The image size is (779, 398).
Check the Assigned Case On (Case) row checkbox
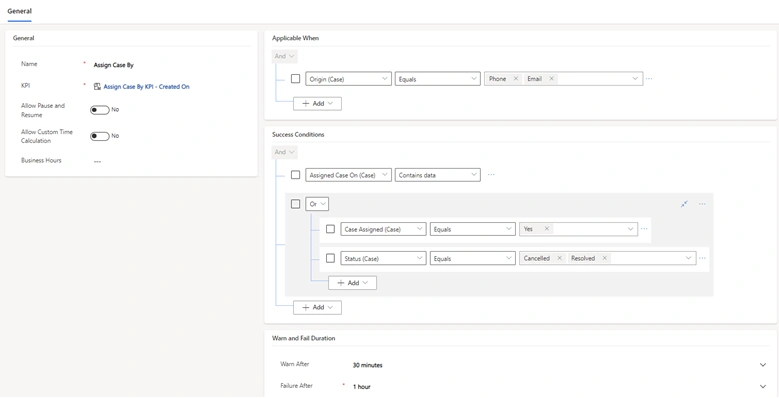[x=296, y=174]
